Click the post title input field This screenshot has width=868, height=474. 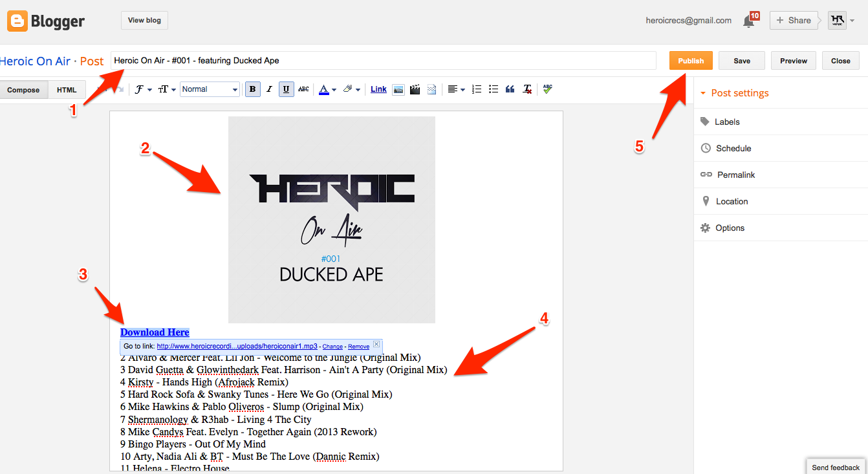(x=383, y=61)
